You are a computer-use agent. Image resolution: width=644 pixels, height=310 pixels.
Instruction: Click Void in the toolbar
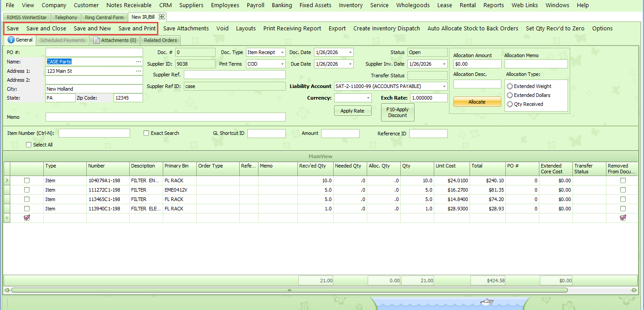[222, 28]
